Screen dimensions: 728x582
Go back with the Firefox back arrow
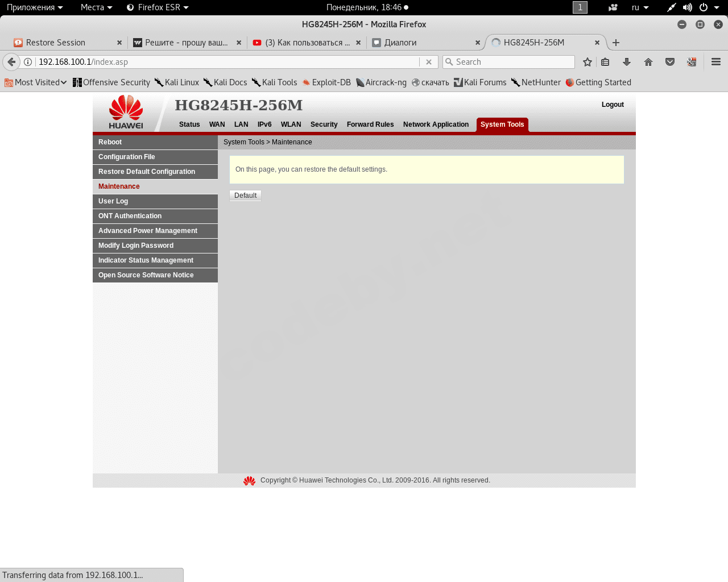tap(11, 62)
